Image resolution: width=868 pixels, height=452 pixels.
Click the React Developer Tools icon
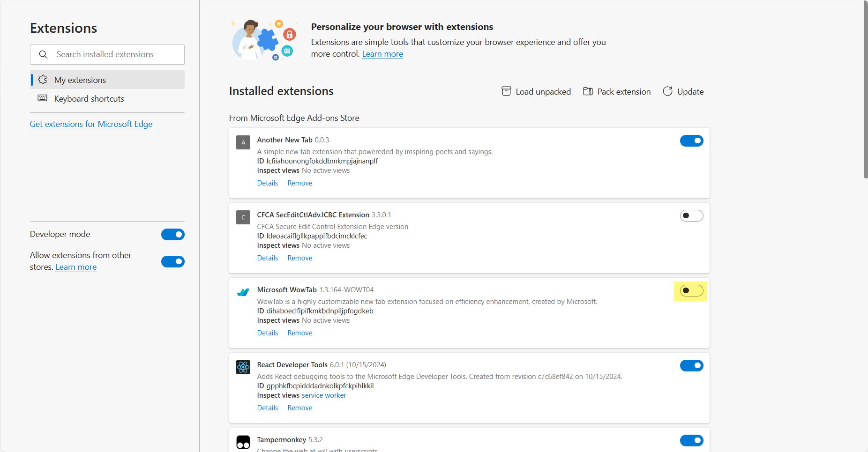point(243,367)
